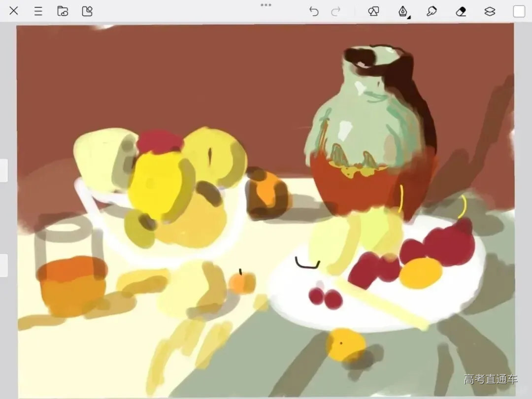Open the white color swatch
The height and width of the screenshot is (399, 532).
(x=519, y=11)
